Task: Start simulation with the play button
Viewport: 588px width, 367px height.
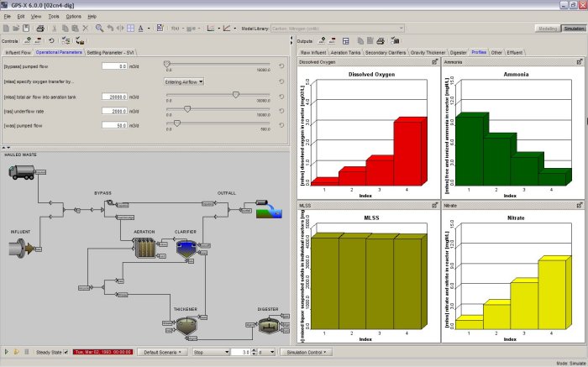Action: click(7, 352)
